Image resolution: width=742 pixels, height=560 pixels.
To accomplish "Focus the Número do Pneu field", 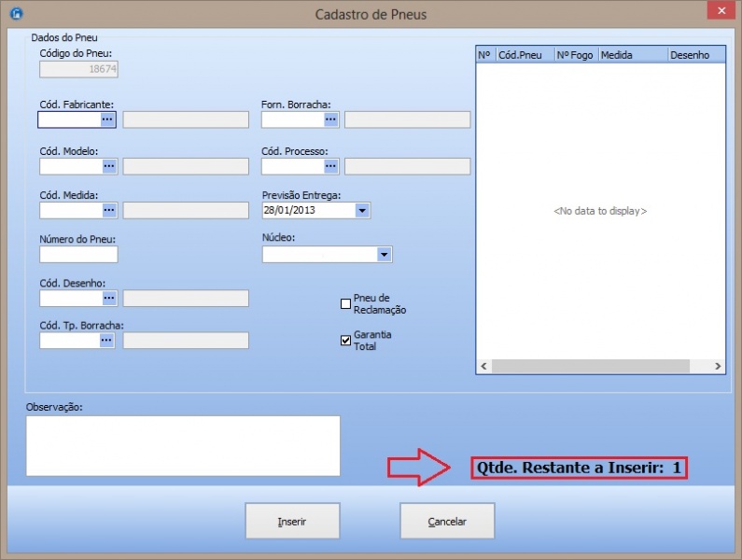I will (78, 255).
